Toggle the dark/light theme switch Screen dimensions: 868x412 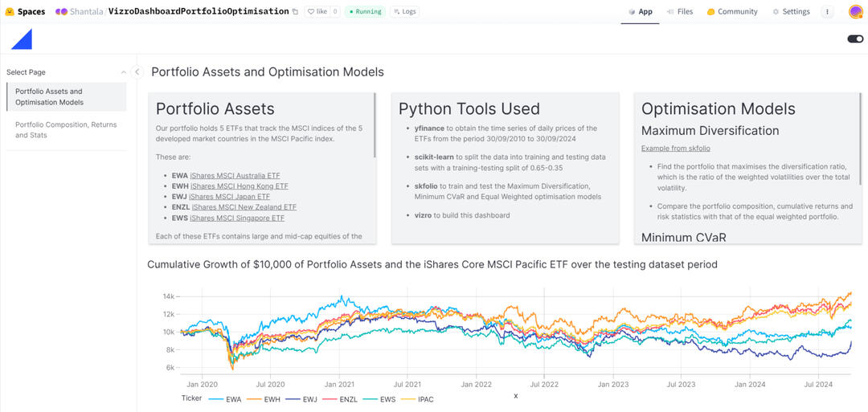coord(855,39)
